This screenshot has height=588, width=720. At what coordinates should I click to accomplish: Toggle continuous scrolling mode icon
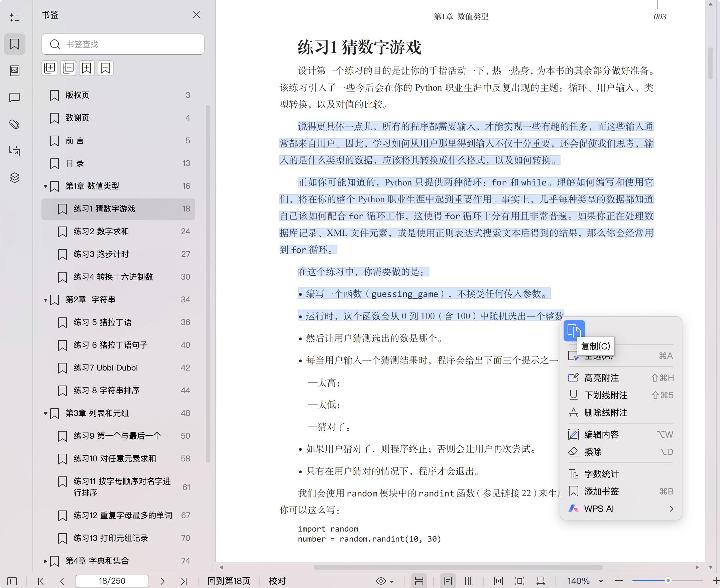(x=419, y=581)
